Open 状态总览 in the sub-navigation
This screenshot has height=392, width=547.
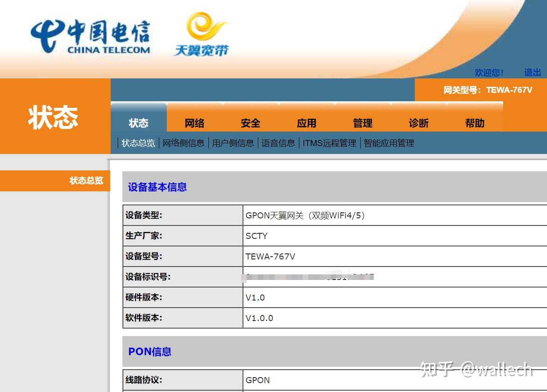click(138, 143)
